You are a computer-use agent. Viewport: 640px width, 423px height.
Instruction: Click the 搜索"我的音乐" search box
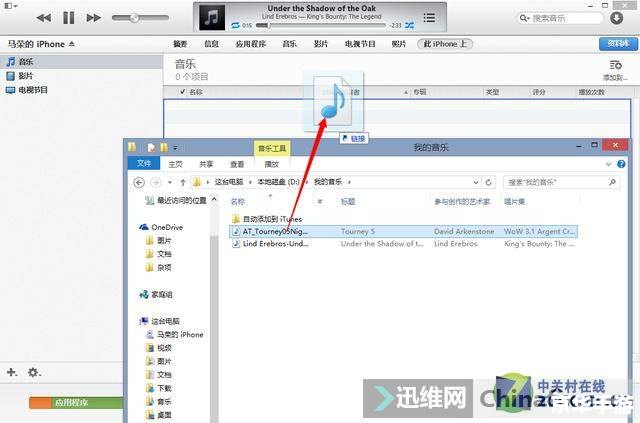pos(562,183)
